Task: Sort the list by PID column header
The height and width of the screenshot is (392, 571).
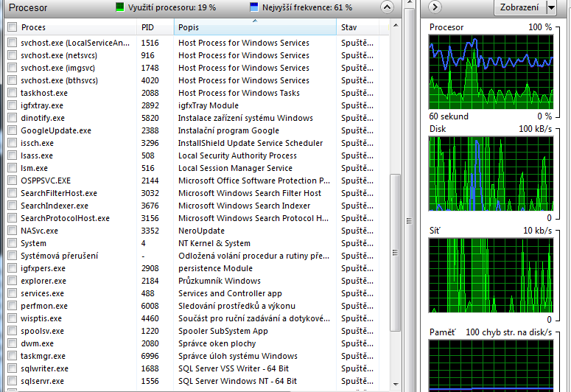Action: pyautogui.click(x=155, y=27)
